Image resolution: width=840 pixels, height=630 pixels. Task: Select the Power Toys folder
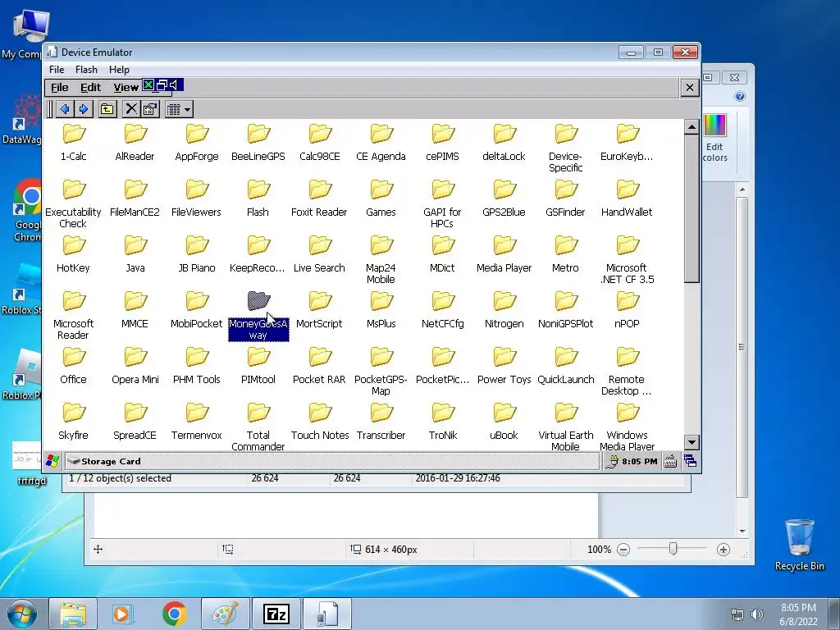tap(504, 366)
